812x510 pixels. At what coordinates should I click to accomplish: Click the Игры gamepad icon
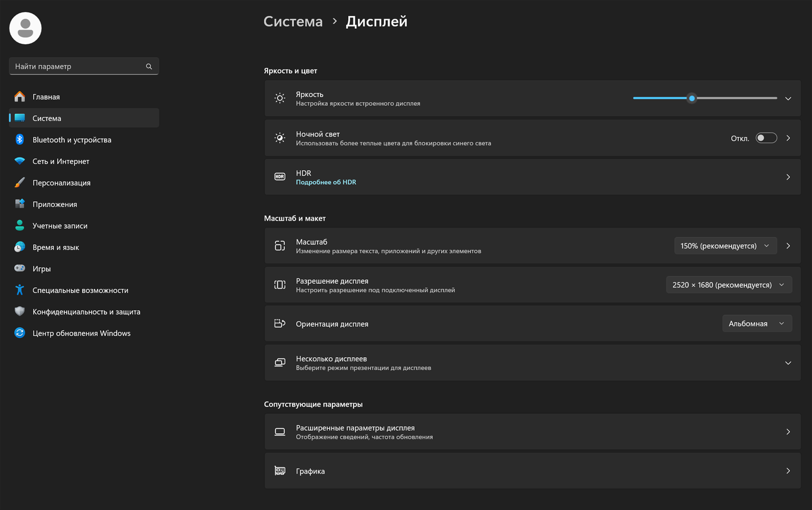20,268
